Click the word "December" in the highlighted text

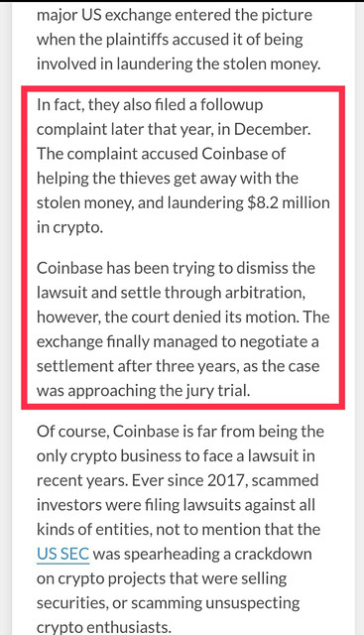(x=270, y=129)
